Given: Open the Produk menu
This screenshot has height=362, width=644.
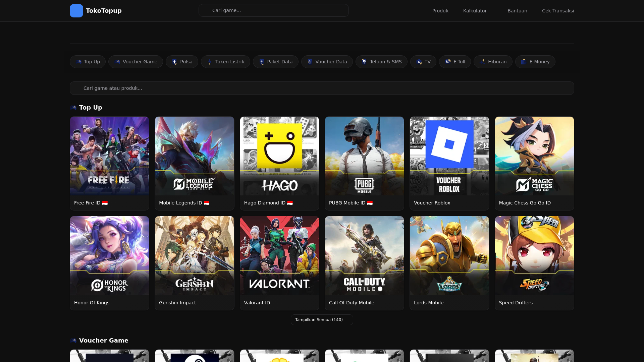Looking at the screenshot, I should tap(440, 11).
